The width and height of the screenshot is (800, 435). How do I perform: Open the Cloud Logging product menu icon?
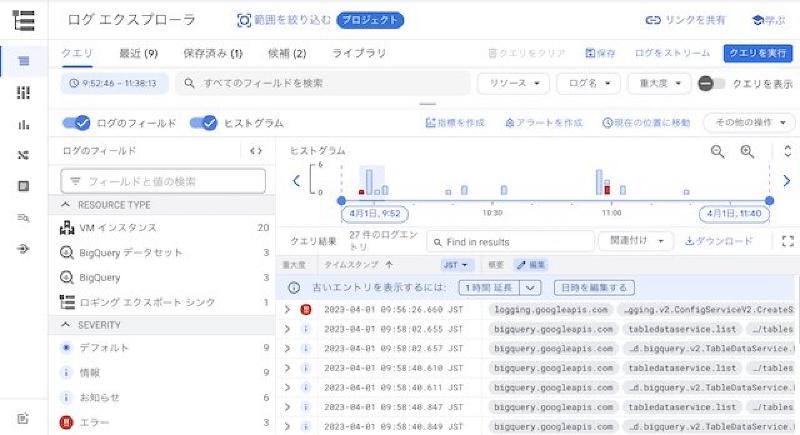(23, 20)
